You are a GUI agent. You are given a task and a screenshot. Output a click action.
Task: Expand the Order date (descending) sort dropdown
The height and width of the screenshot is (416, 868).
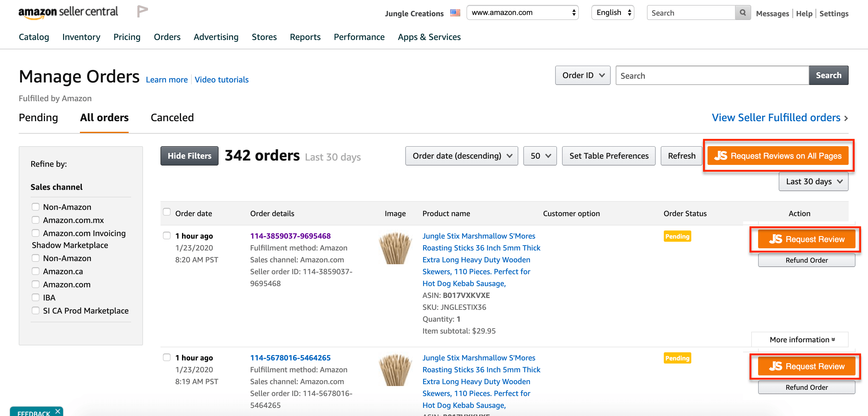(461, 156)
